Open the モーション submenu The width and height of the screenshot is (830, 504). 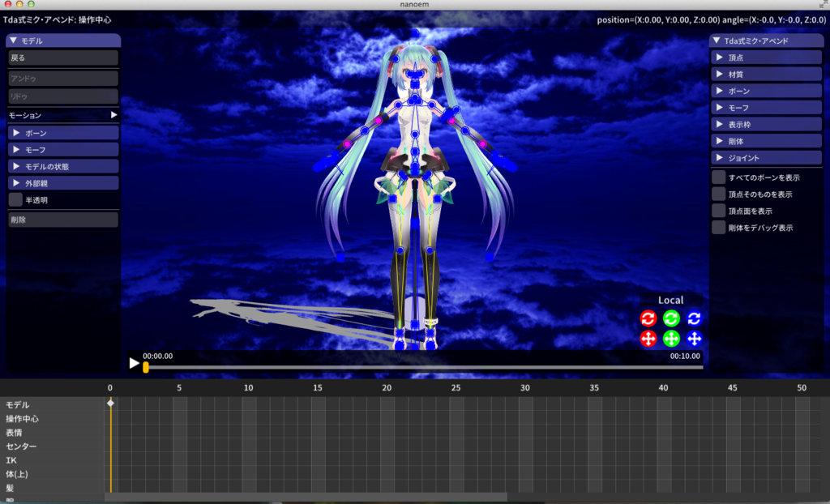click(x=62, y=115)
